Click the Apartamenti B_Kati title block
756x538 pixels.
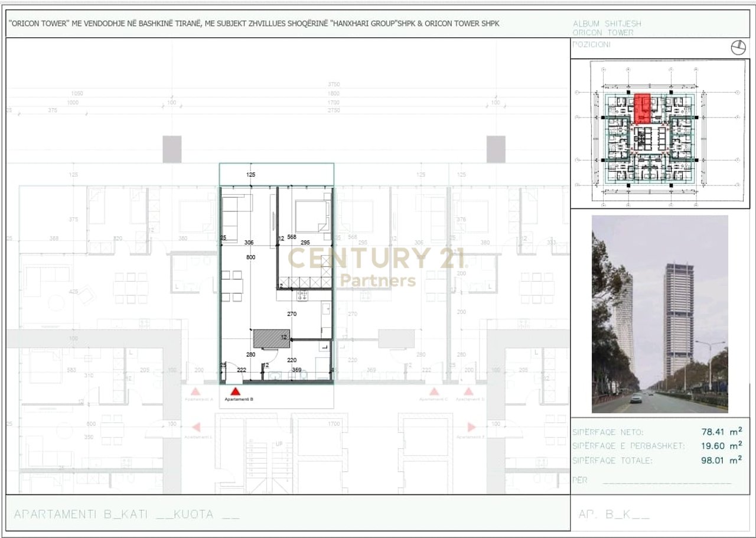127,514
